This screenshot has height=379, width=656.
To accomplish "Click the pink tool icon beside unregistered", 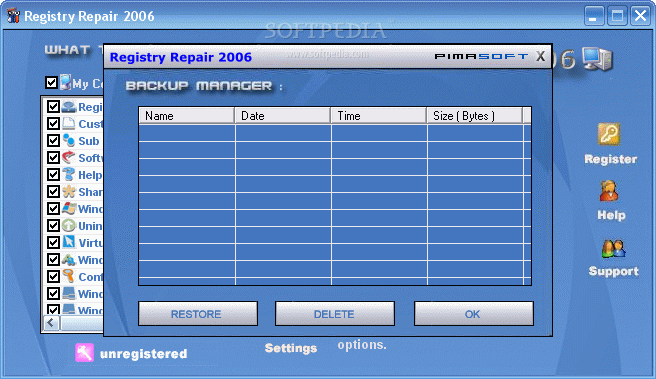I will (x=84, y=353).
